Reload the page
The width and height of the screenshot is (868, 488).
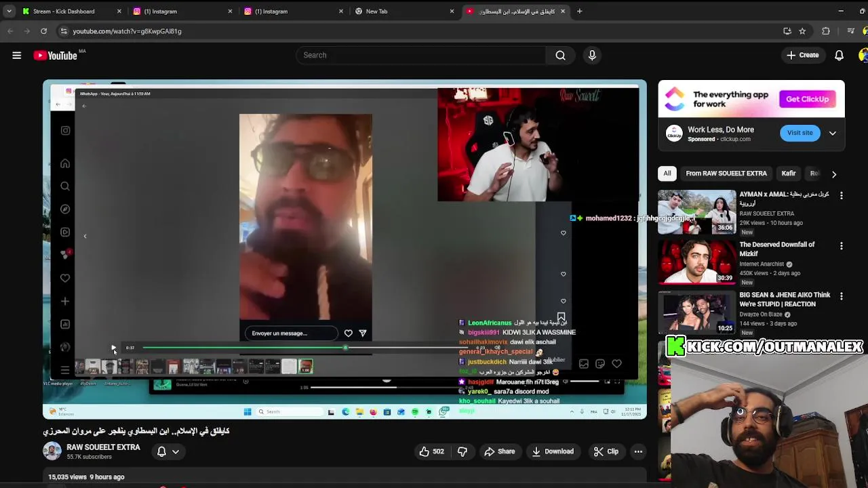[x=43, y=31]
